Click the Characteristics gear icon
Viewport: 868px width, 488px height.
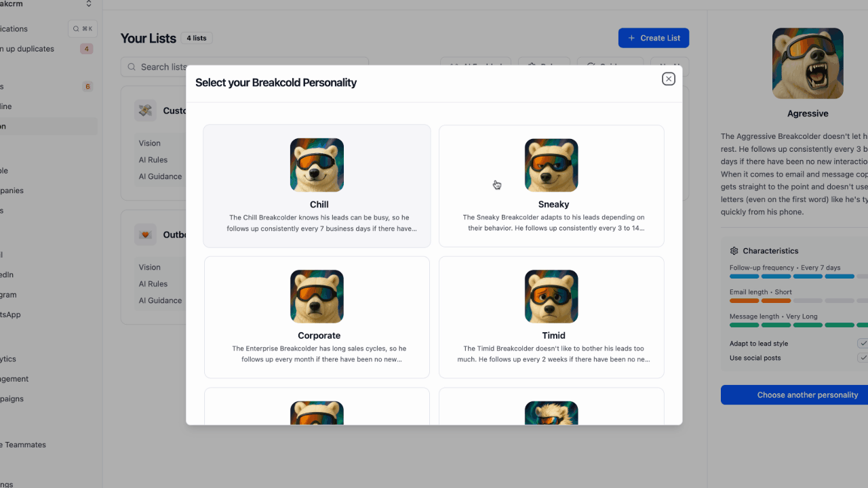tap(734, 251)
